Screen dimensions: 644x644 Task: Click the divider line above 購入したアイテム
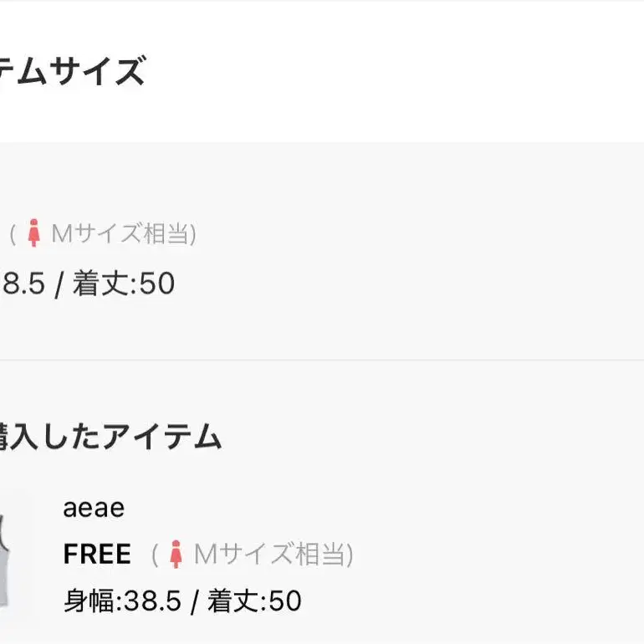coord(322,360)
